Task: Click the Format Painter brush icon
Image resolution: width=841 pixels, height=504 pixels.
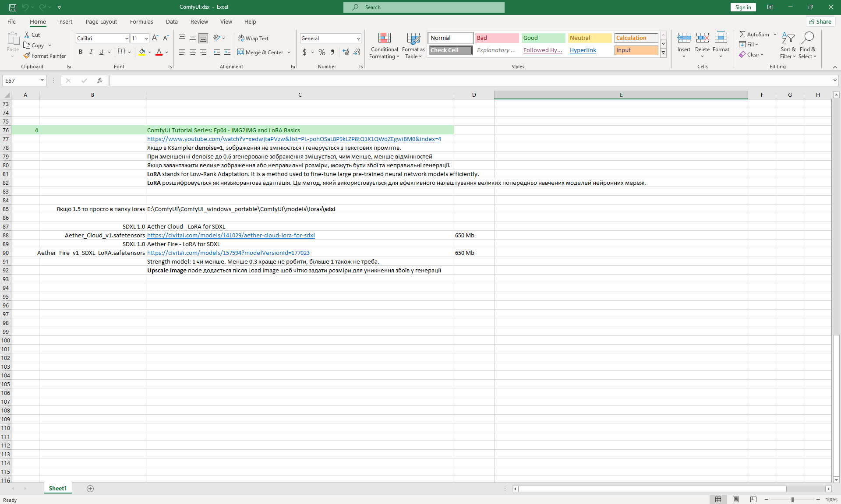Action: (x=27, y=56)
